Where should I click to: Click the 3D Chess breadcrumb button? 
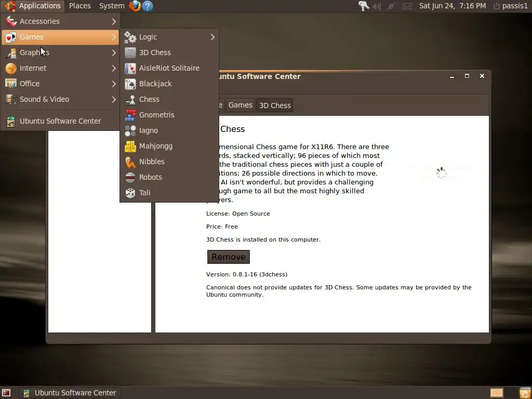[x=275, y=105]
